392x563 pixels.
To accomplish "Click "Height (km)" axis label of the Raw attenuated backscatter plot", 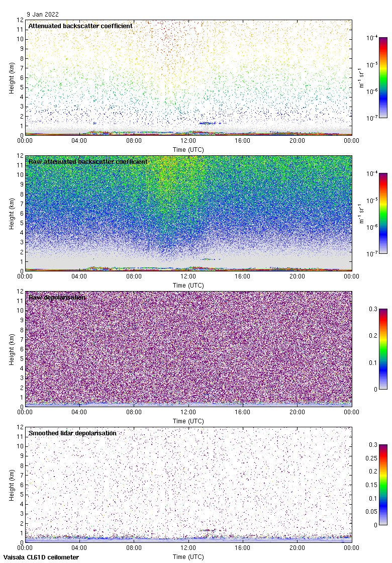I will coord(12,214).
